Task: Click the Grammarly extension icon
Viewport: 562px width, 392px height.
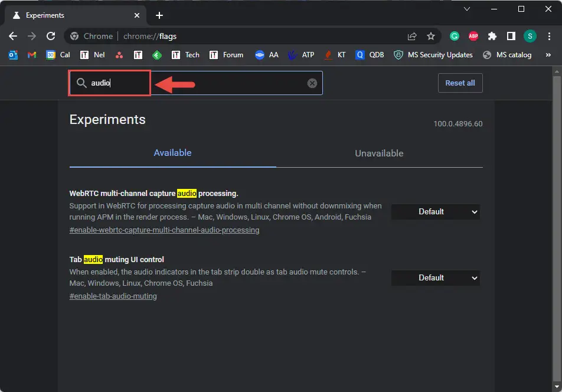Action: 455,36
